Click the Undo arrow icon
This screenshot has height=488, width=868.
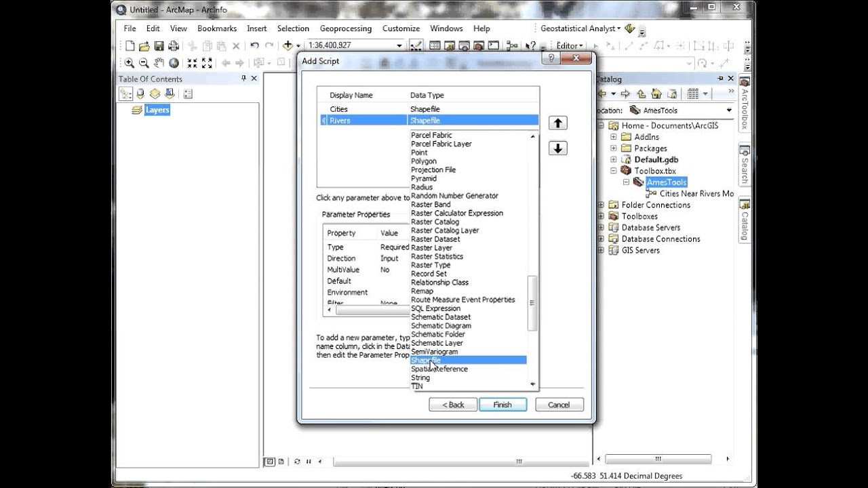(254, 46)
